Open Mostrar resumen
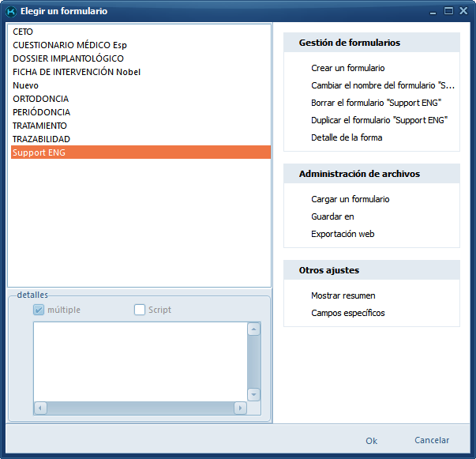Viewport: 476px width, 459px height. 343,295
